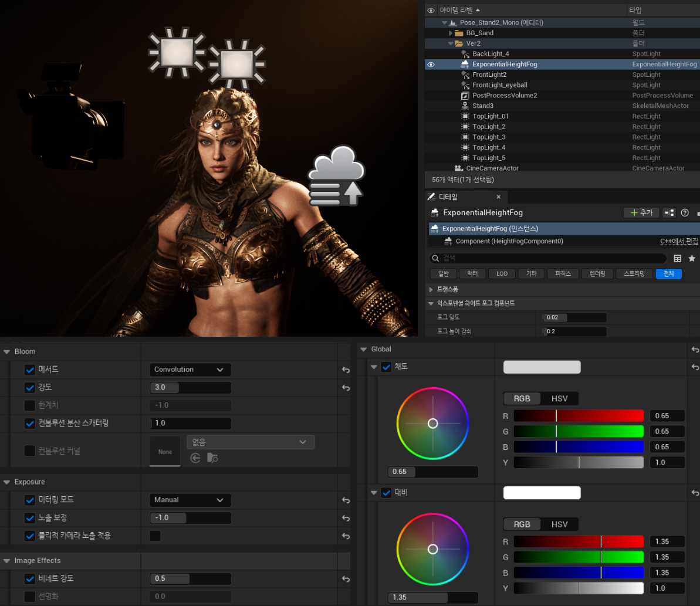The image size is (700, 606).
Task: Open the Edit in C++ link
Action: click(x=679, y=241)
